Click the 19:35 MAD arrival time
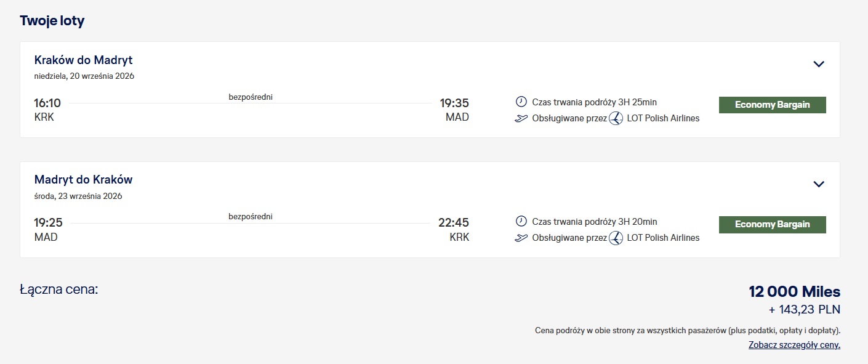The image size is (868, 364). pos(454,103)
